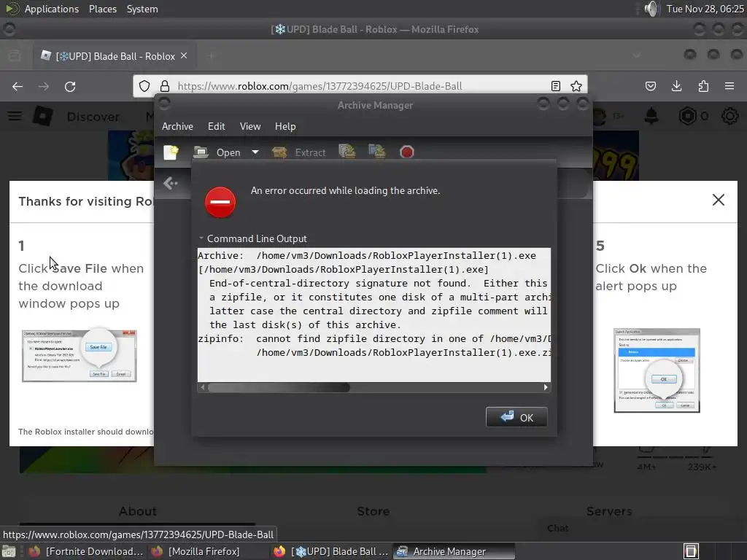Click the Add Files toolbar icon
The height and width of the screenshot is (560, 747).
pos(347,152)
